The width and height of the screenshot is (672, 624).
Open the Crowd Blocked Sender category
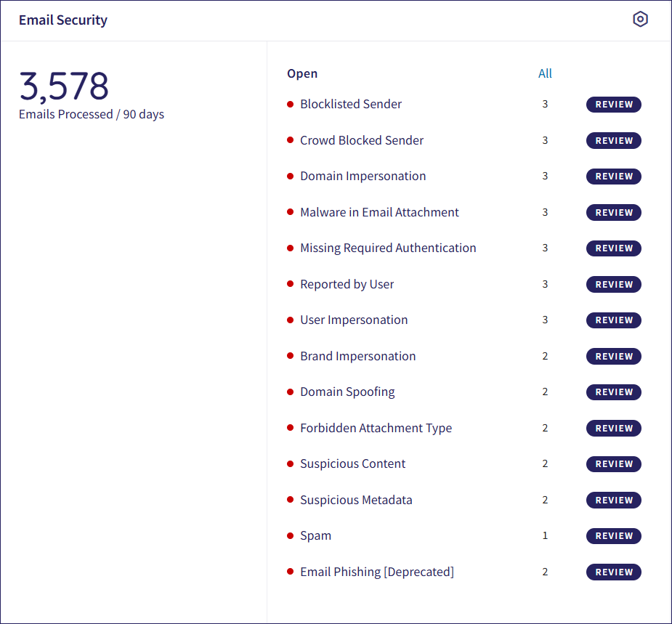pyautogui.click(x=362, y=140)
